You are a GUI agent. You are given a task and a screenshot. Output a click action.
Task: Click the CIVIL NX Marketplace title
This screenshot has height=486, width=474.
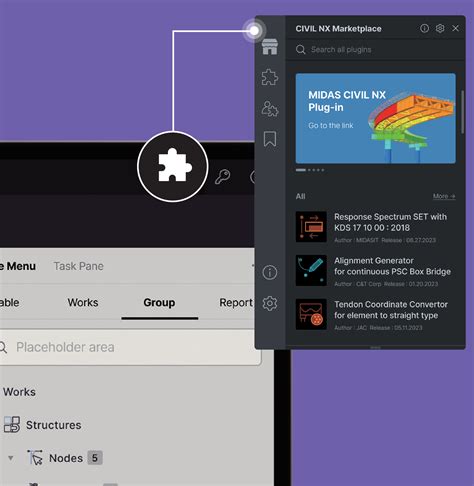tap(338, 29)
